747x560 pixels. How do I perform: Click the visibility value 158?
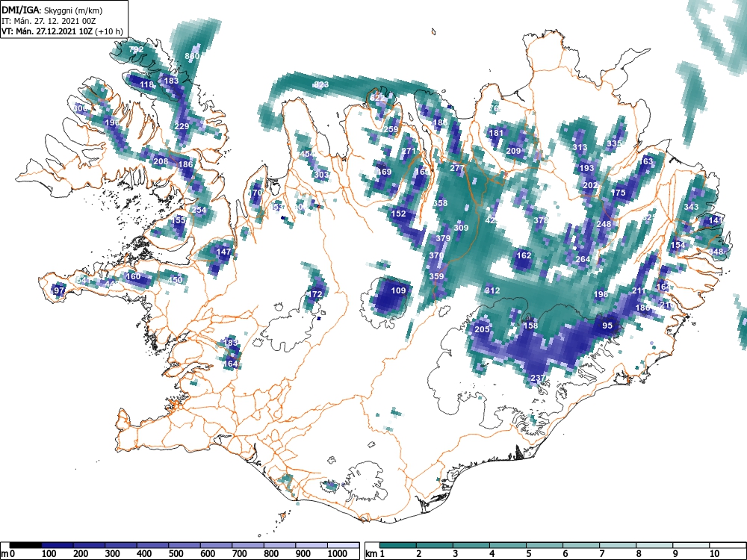[530, 326]
